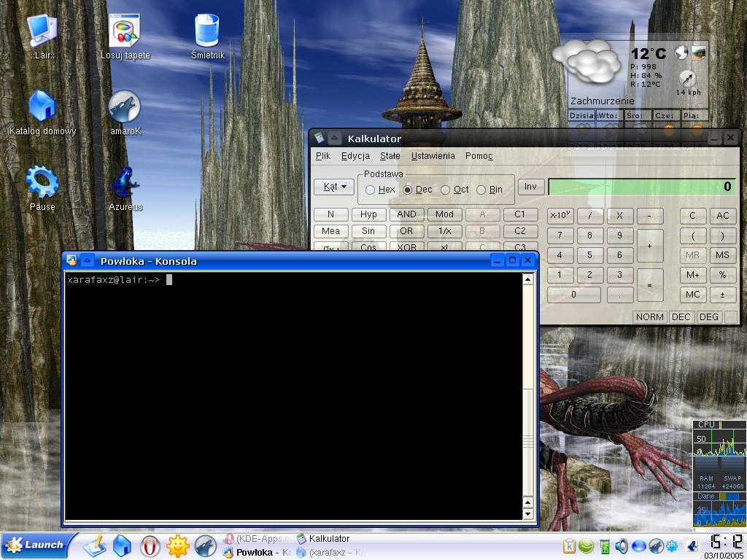Click the amaroK wolf icon in system tray
The width and height of the screenshot is (747, 560).
pos(656,545)
